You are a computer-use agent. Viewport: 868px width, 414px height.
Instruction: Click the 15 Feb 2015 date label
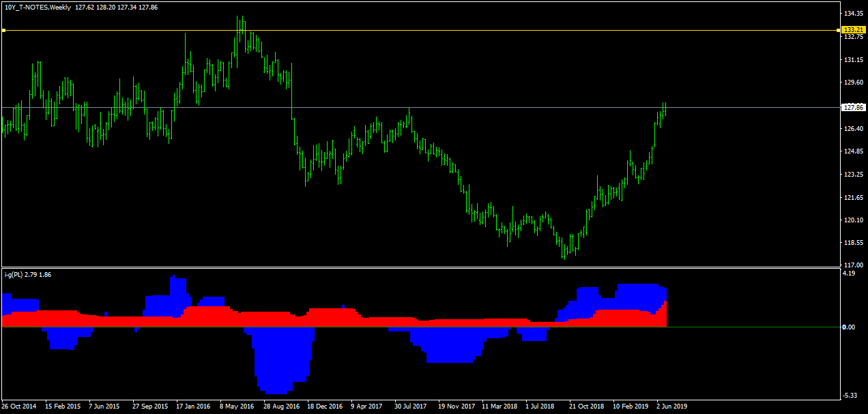click(62, 406)
